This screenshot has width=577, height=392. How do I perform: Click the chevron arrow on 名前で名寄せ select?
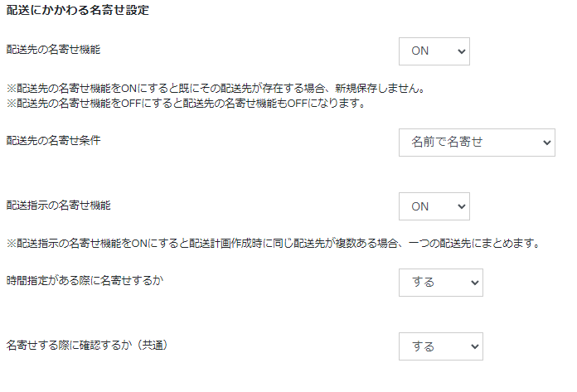pos(546,143)
